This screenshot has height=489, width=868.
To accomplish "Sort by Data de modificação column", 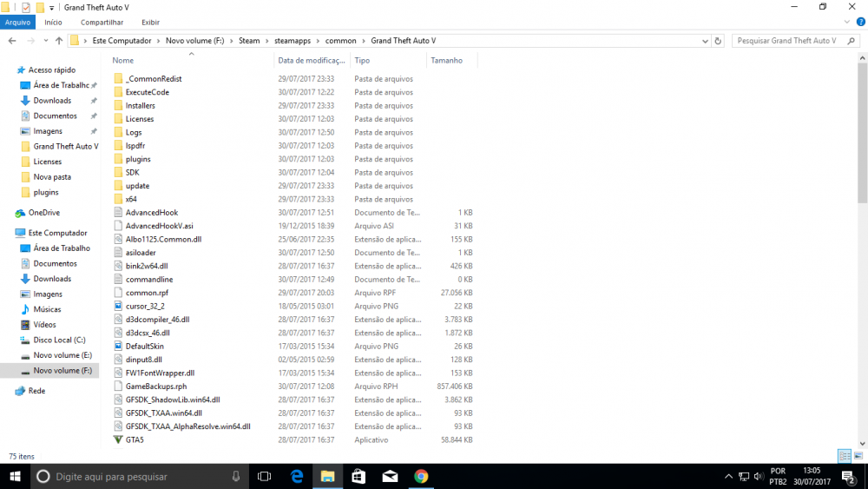I will [312, 60].
